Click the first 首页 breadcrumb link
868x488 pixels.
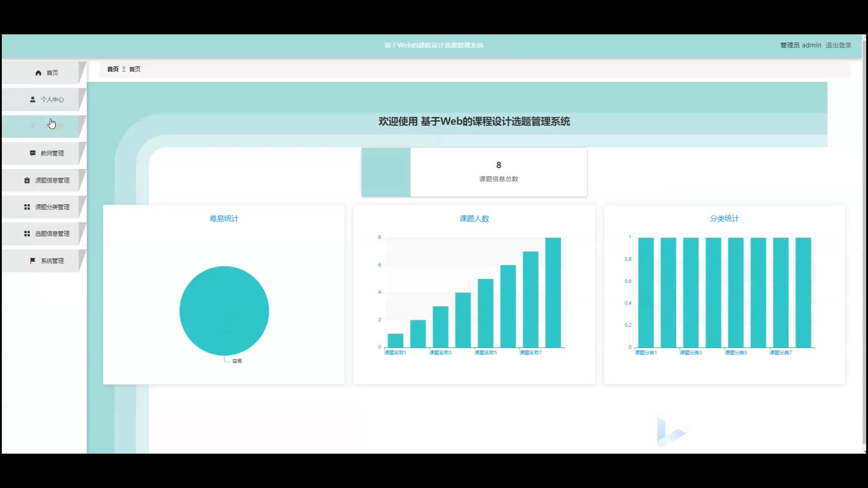[x=113, y=69]
